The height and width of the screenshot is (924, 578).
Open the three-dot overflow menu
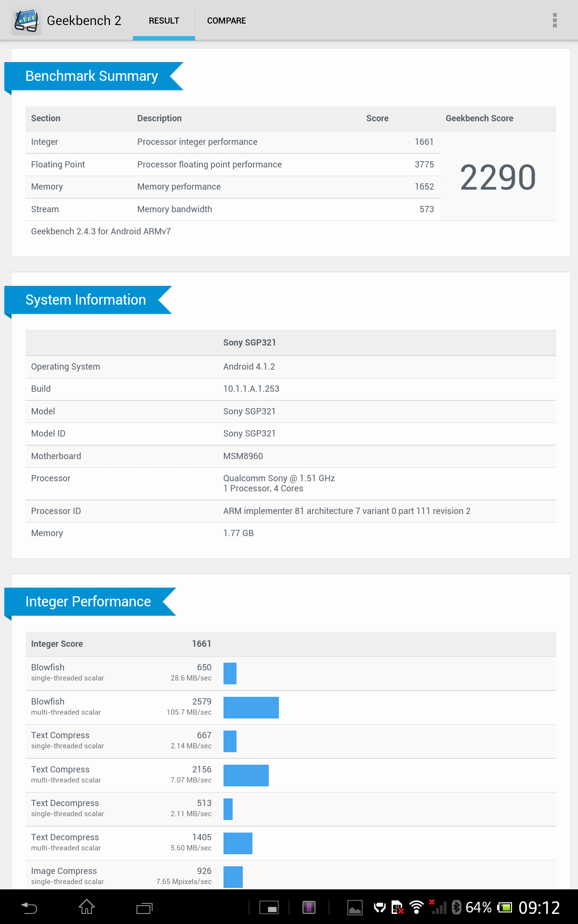pos(555,20)
